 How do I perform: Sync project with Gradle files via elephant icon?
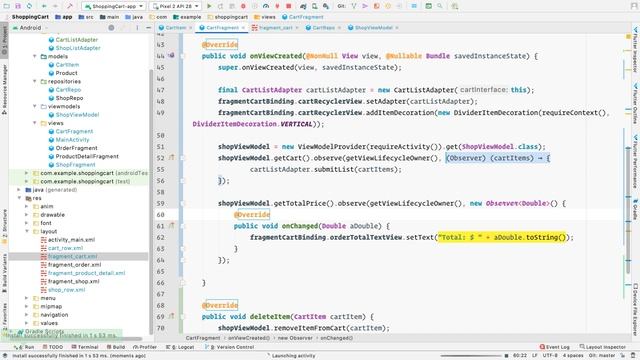coord(303,6)
